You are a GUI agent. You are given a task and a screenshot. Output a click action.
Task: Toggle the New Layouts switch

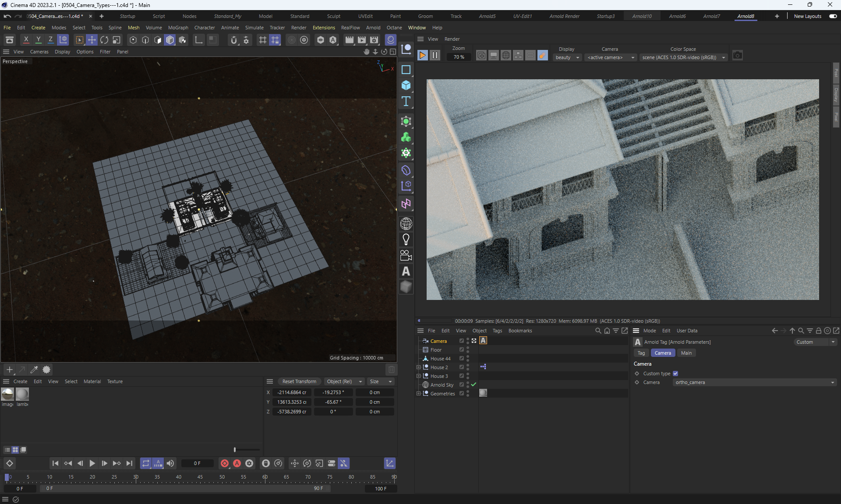(833, 16)
